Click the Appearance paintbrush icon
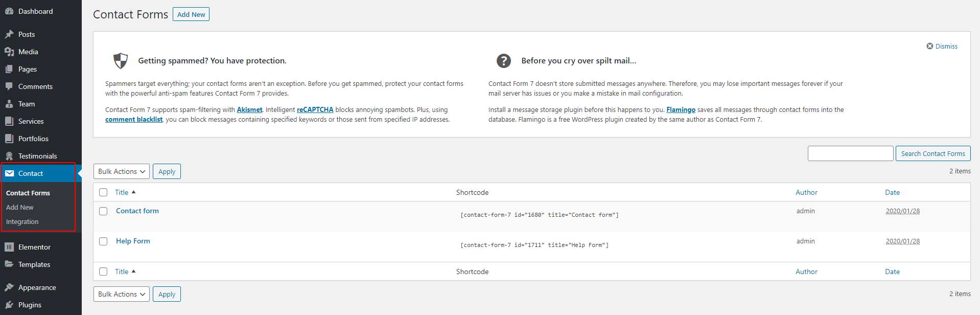The height and width of the screenshot is (315, 980). [x=9, y=287]
